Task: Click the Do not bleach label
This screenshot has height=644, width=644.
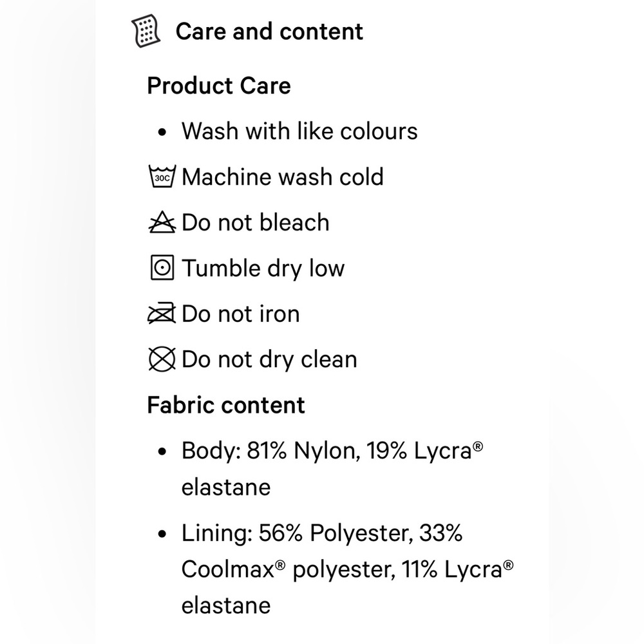Action: (256, 223)
